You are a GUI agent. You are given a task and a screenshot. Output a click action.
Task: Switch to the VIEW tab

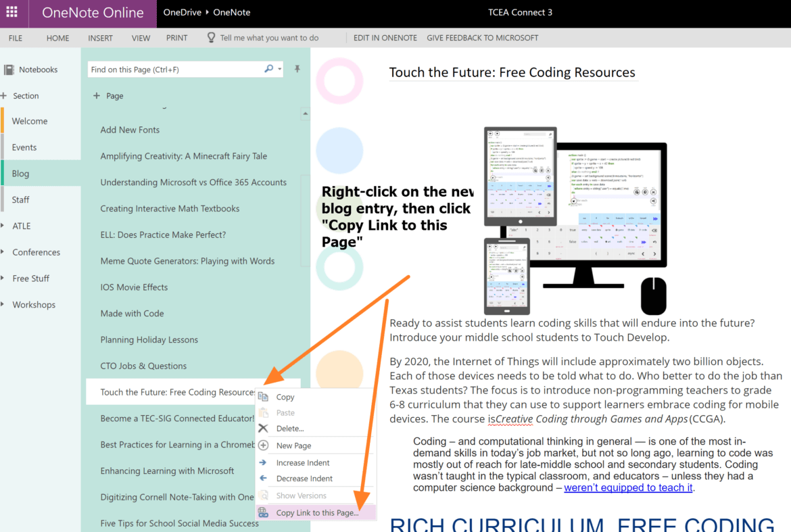(x=141, y=38)
